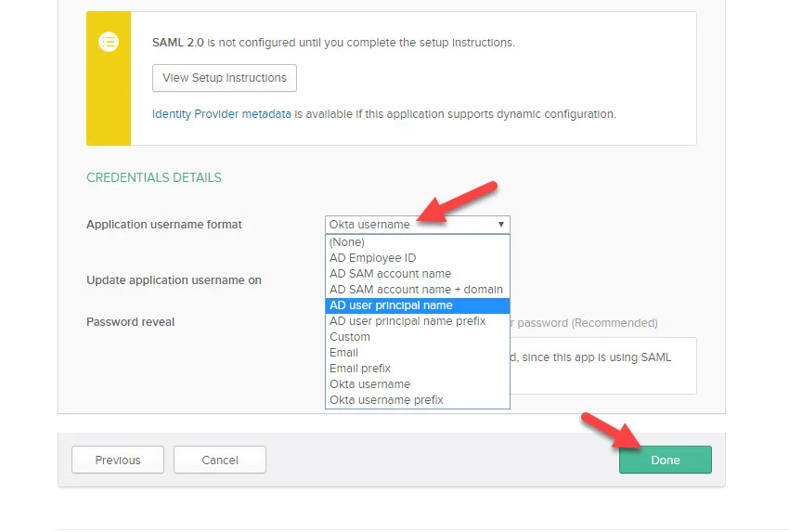
Task: Click the Update application username on label
Action: (174, 280)
